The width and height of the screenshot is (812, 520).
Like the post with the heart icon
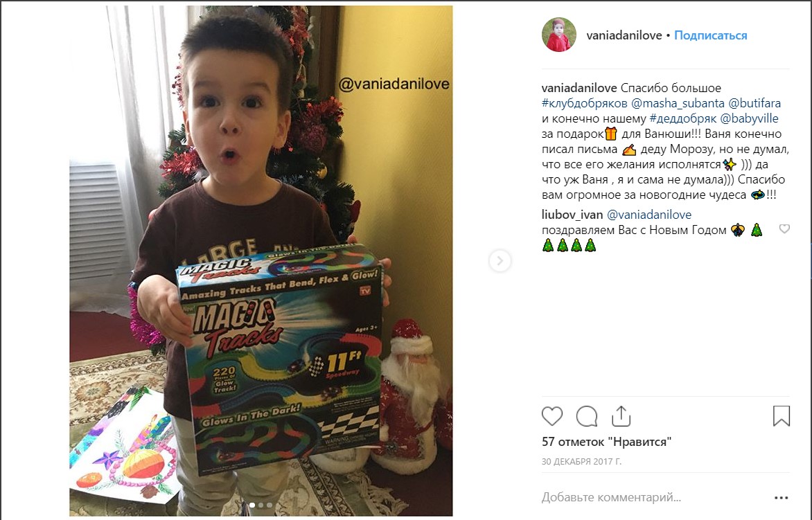[552, 416]
